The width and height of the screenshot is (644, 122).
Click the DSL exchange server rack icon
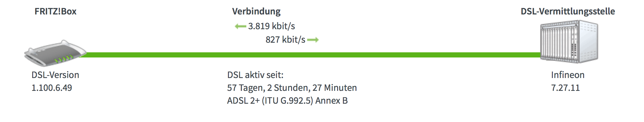click(569, 42)
